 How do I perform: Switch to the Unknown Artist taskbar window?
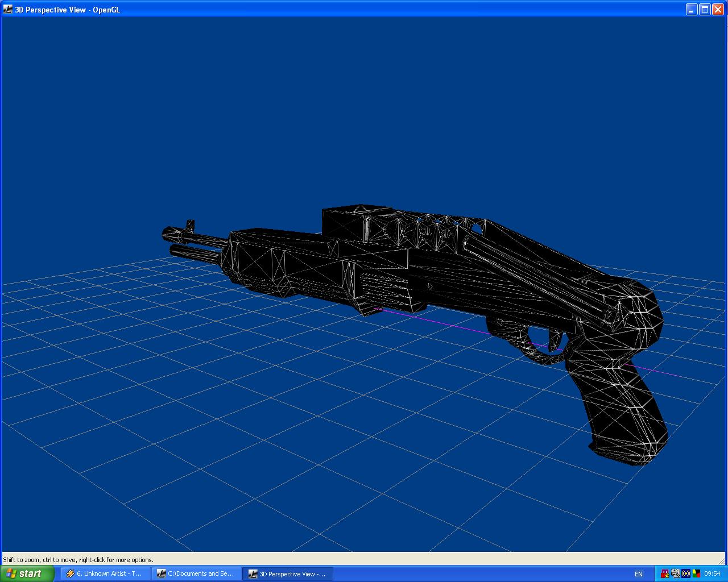105,573
